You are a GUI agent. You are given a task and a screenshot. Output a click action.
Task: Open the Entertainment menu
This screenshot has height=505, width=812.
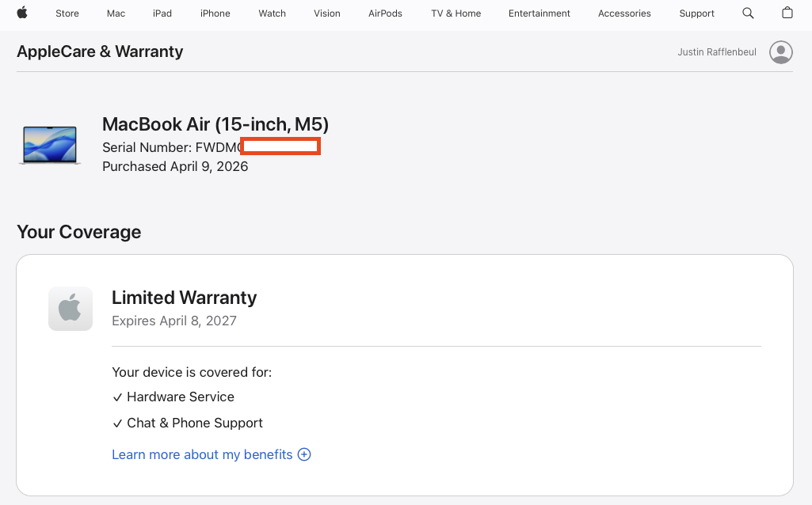[539, 13]
